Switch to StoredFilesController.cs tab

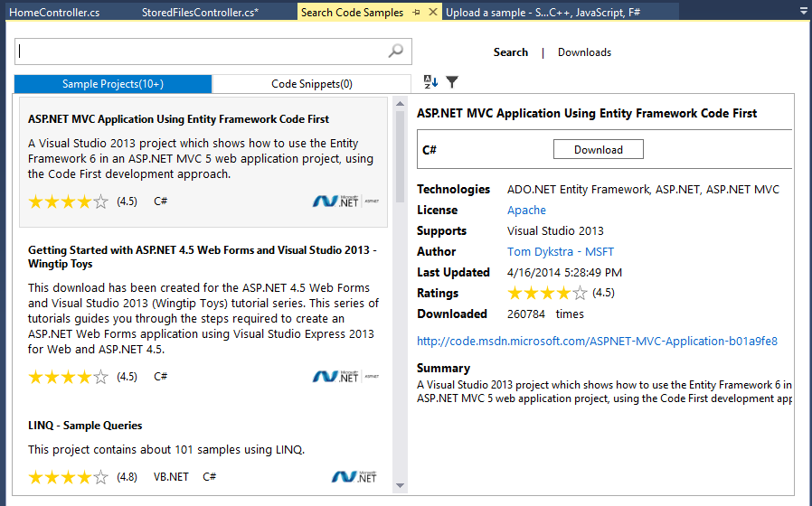[200, 13]
